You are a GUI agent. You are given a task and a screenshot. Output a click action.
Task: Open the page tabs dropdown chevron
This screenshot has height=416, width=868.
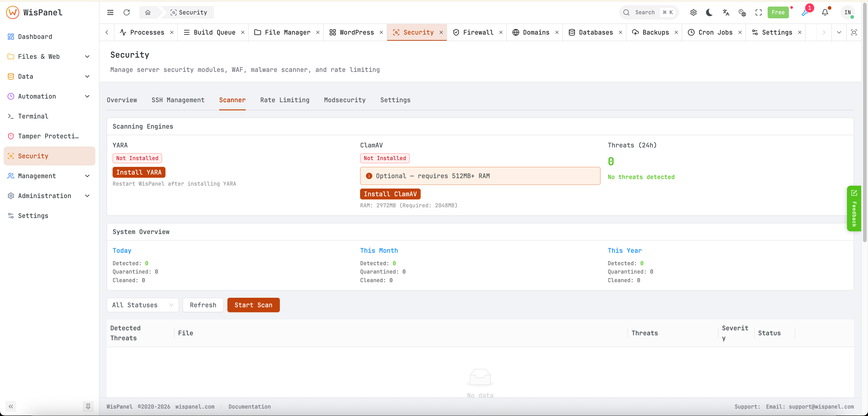839,32
